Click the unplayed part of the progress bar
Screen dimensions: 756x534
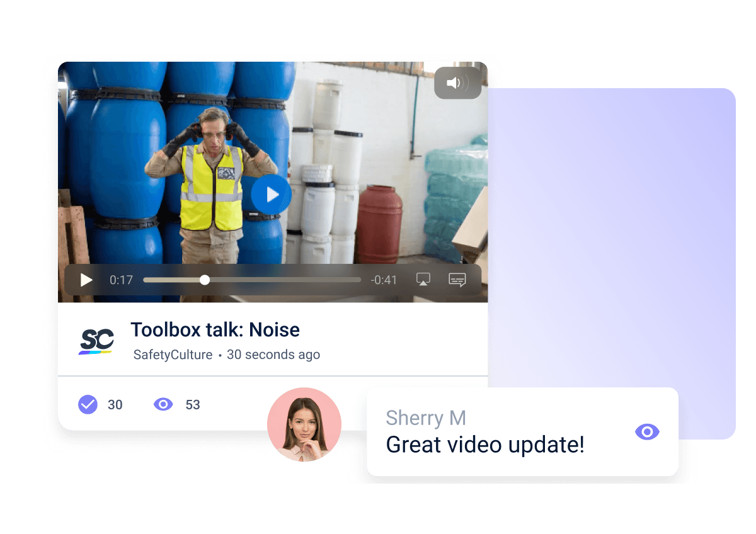point(283,280)
